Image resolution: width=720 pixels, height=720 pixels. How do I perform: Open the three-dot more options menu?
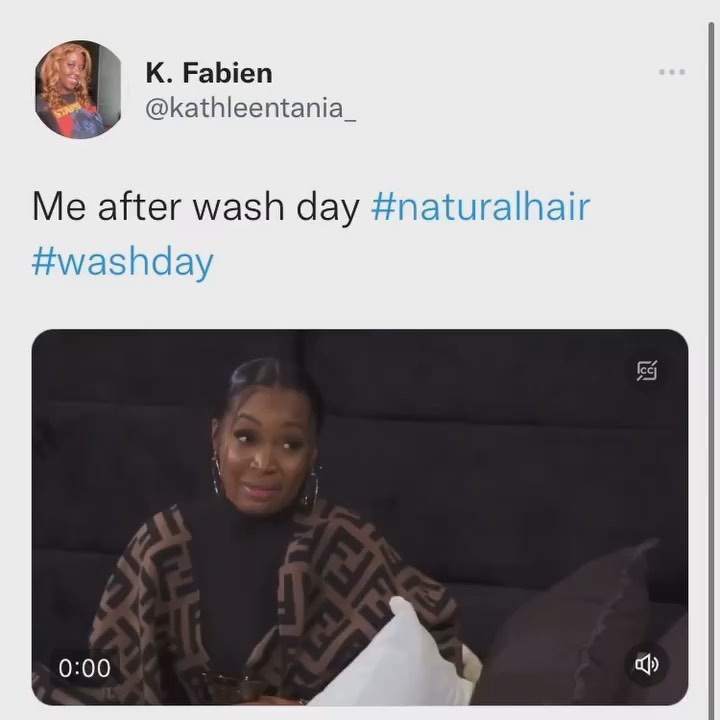point(672,72)
